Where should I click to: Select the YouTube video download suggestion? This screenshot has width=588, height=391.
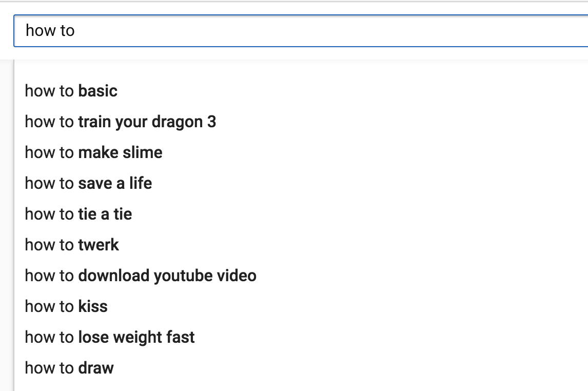point(141,276)
